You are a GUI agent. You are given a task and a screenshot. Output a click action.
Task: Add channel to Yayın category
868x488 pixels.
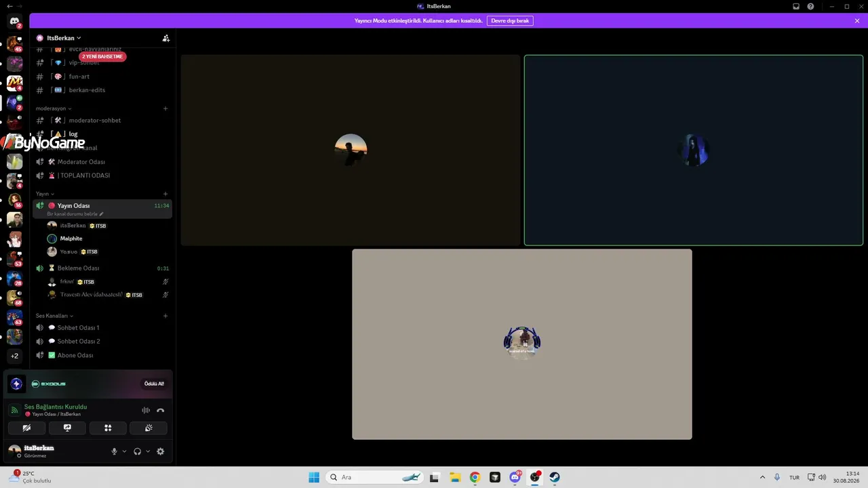point(165,194)
